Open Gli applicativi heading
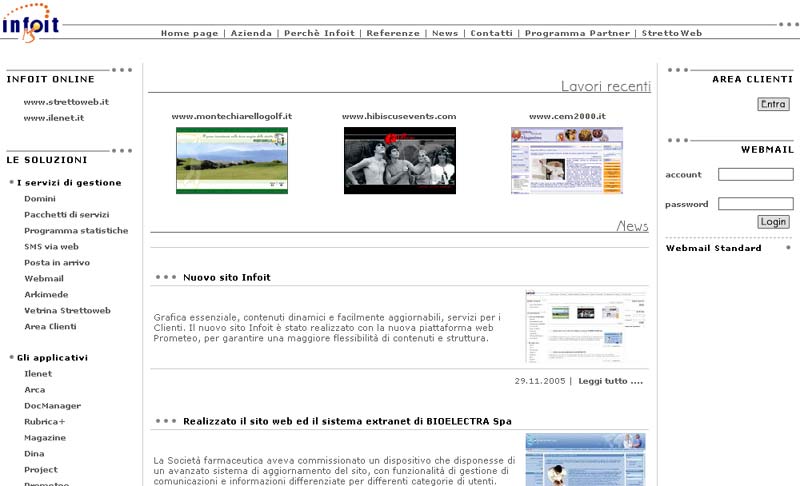This screenshot has width=800, height=486. pos(52,358)
